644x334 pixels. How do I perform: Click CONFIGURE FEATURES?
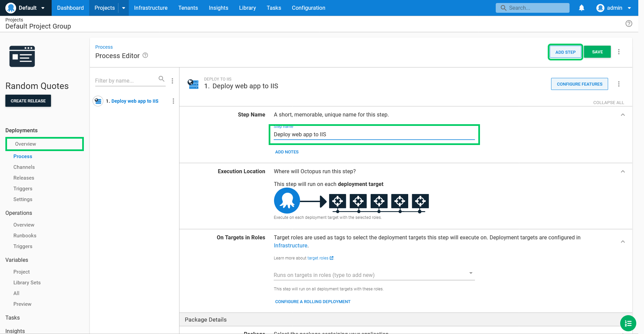pyautogui.click(x=580, y=84)
